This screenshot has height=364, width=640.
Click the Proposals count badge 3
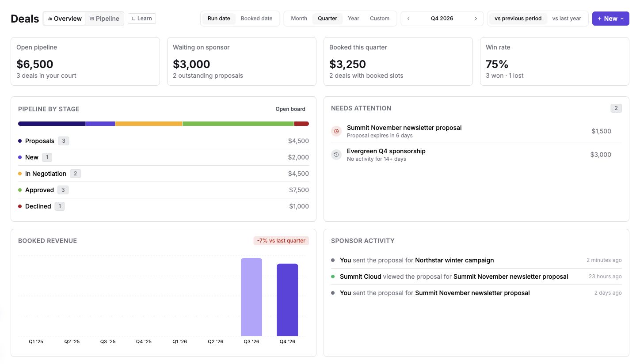tap(64, 141)
